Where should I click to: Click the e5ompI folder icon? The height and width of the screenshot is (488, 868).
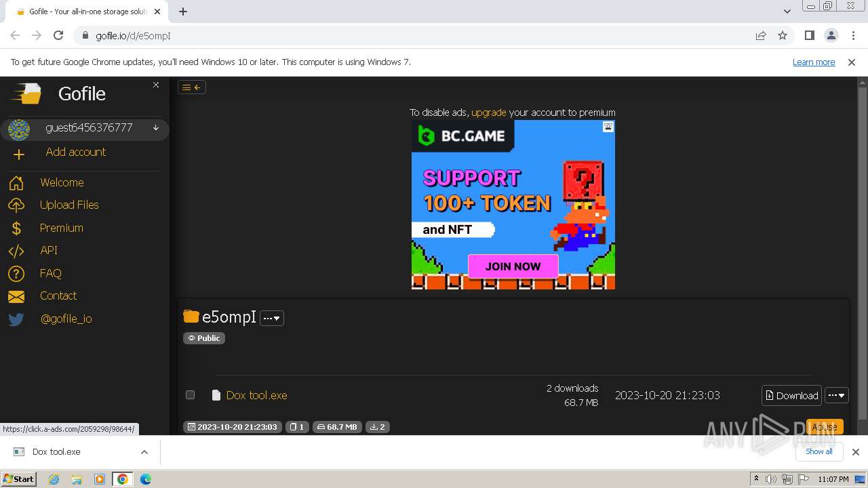point(191,317)
